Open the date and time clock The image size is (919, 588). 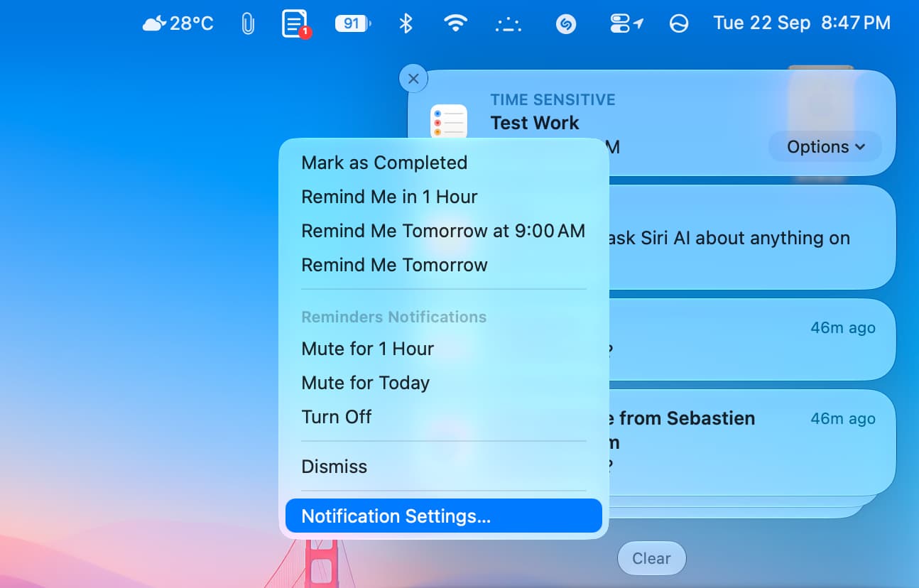click(802, 23)
